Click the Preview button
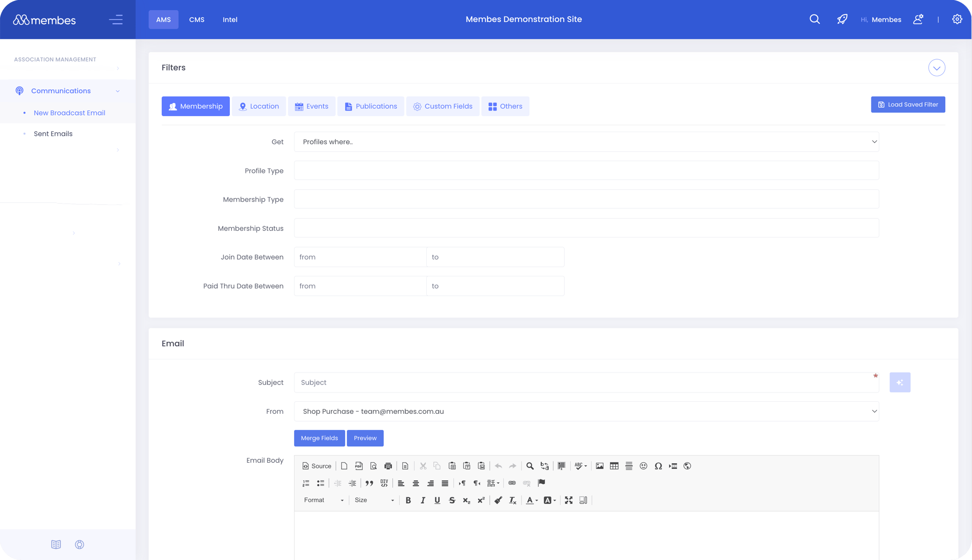Viewport: 972px width, 560px height. (x=365, y=438)
